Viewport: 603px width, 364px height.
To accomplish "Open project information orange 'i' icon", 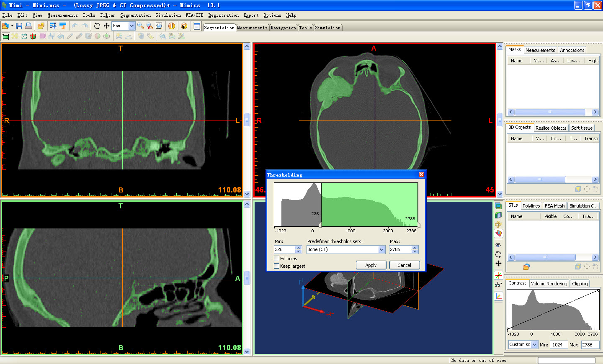I will 172,26.
